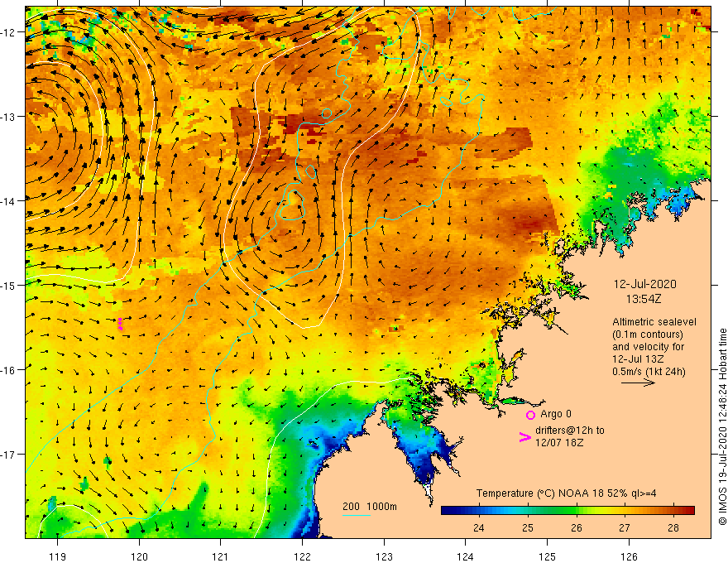
Task: Click the 0.5m/s velocity scale arrow
Action: [x=638, y=383]
